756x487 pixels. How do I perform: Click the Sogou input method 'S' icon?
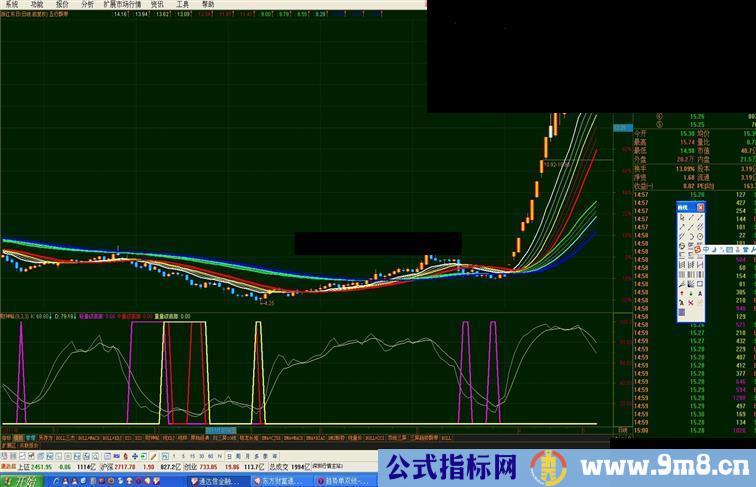698,250
